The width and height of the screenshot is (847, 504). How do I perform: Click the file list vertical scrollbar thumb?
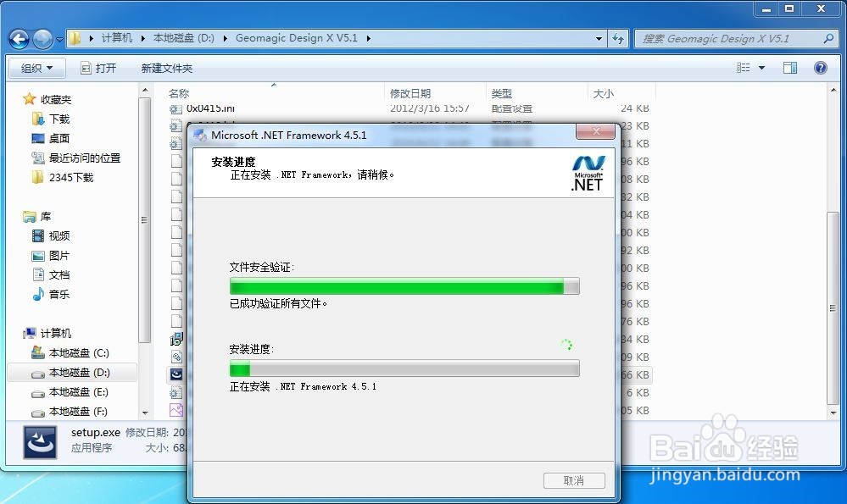point(833,308)
